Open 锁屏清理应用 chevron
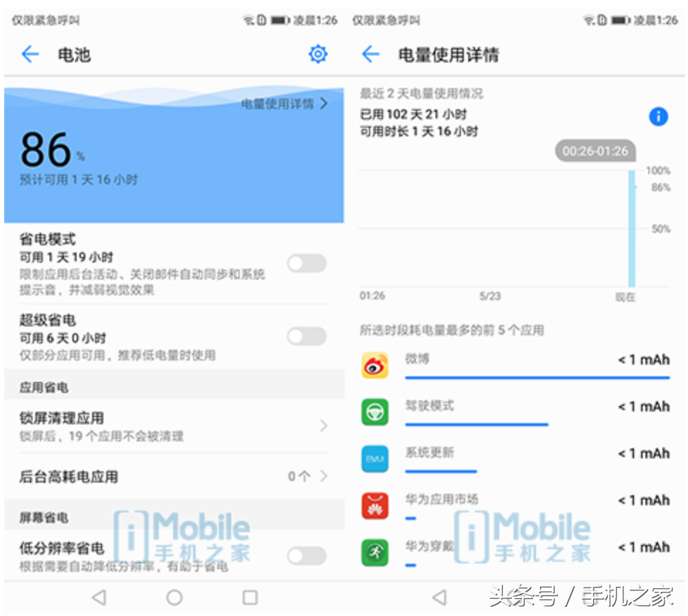Image resolution: width=688 pixels, height=616 pixels. coord(323,425)
